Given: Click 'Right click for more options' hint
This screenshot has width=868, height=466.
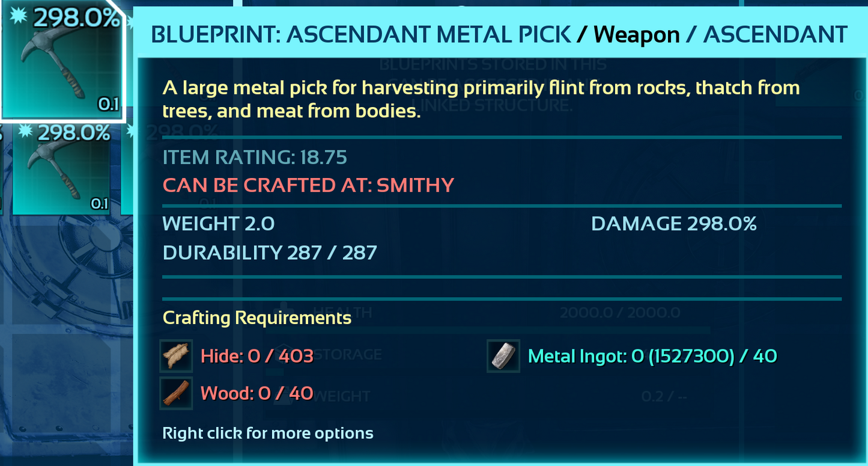Looking at the screenshot, I should pos(268,433).
